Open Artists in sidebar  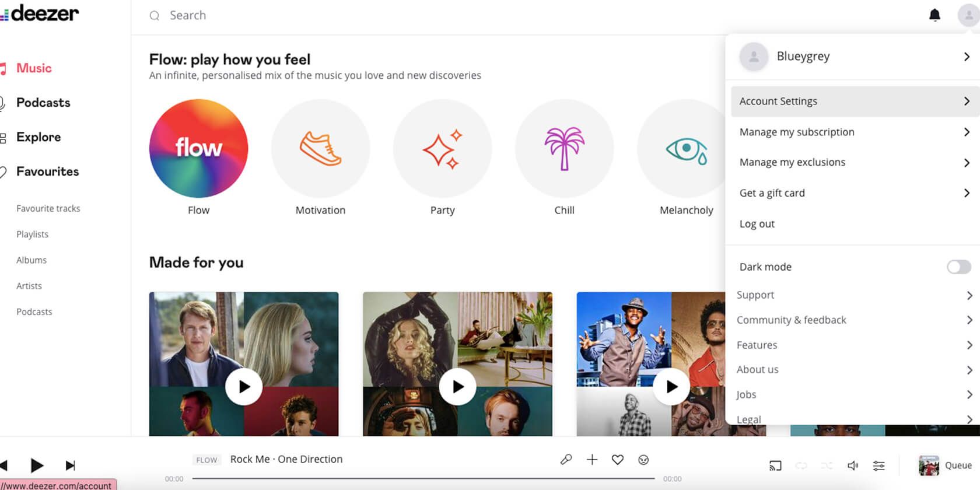[x=29, y=286]
